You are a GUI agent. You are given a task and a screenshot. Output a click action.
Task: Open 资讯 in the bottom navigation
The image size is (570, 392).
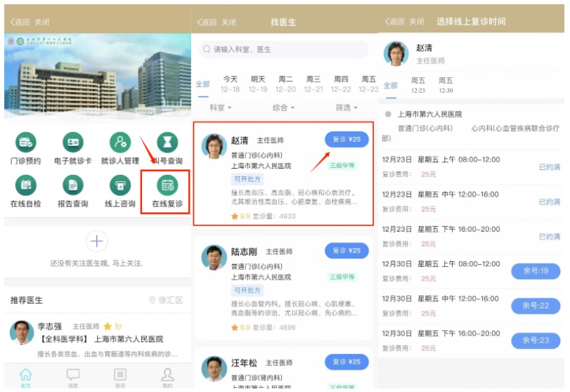(x=120, y=376)
